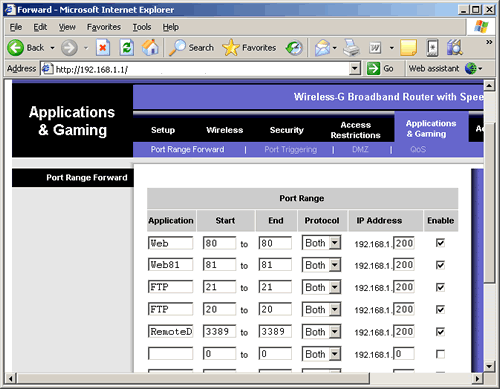Expand the Address bar dropdown arrow
This screenshot has height=389, width=500.
(x=355, y=69)
